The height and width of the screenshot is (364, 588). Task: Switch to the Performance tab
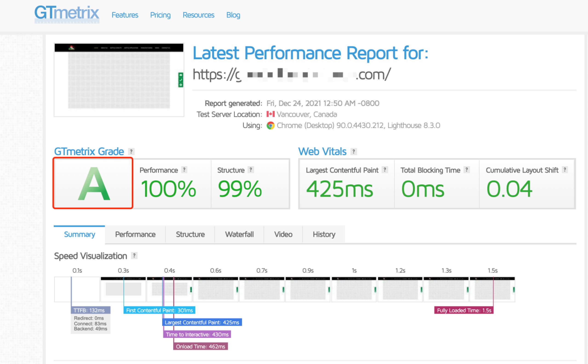pyautogui.click(x=135, y=234)
